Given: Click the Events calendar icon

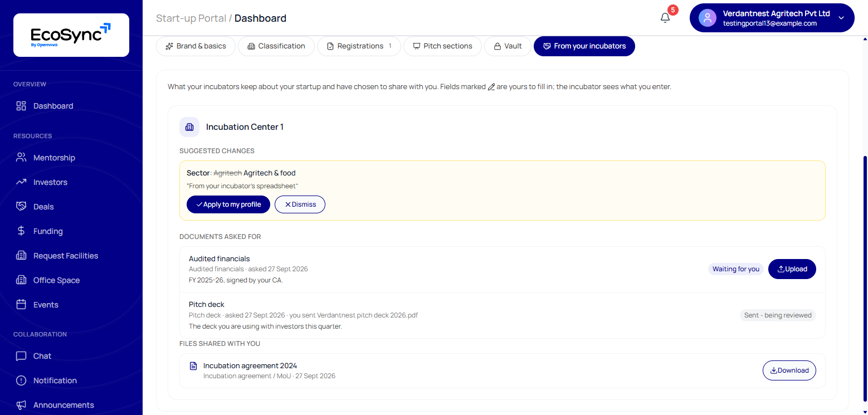Looking at the screenshot, I should pos(21,305).
